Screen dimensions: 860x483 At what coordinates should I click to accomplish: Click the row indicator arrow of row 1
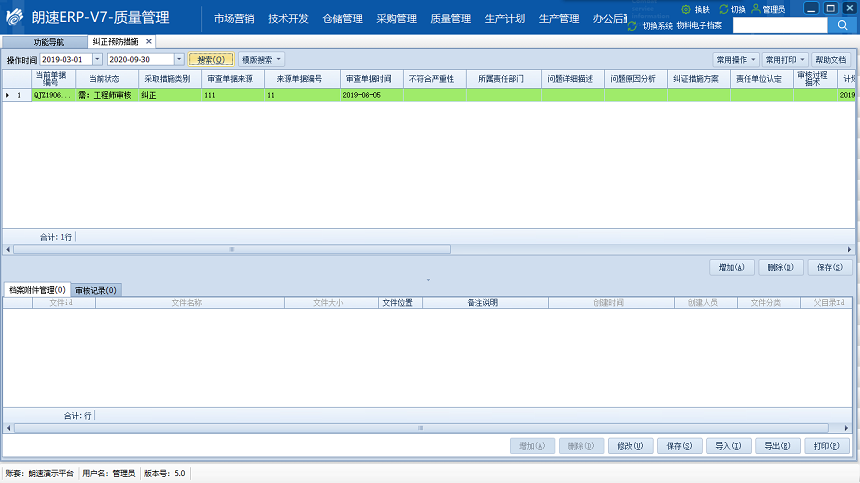[x=8, y=95]
